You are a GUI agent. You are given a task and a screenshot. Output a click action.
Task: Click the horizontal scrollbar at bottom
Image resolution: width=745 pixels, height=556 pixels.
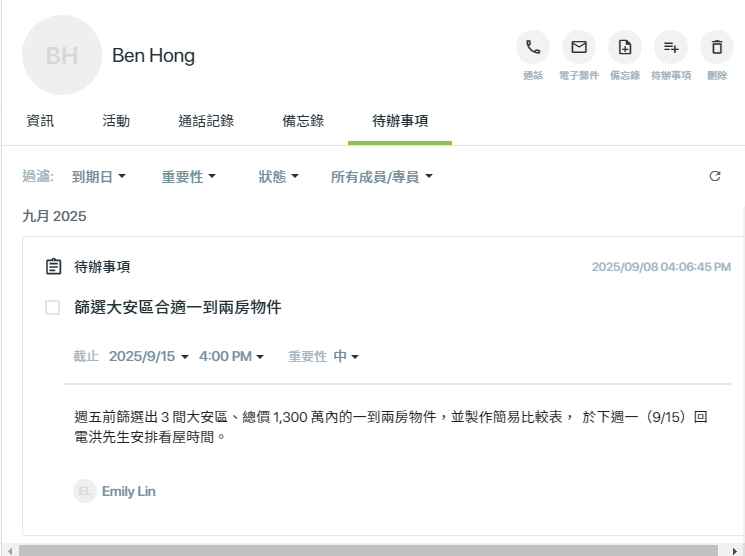(x=368, y=551)
